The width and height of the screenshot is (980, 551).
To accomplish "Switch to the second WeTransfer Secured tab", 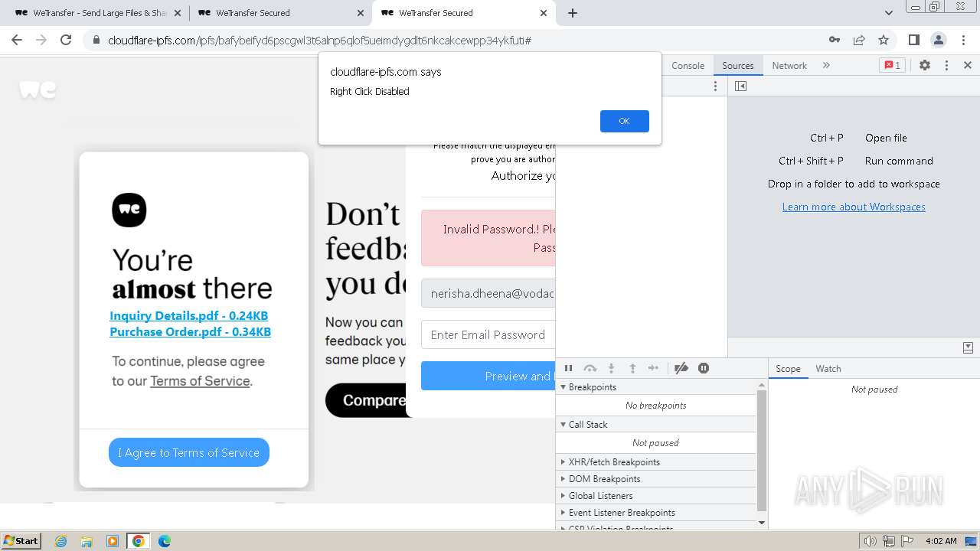I will pos(280,13).
